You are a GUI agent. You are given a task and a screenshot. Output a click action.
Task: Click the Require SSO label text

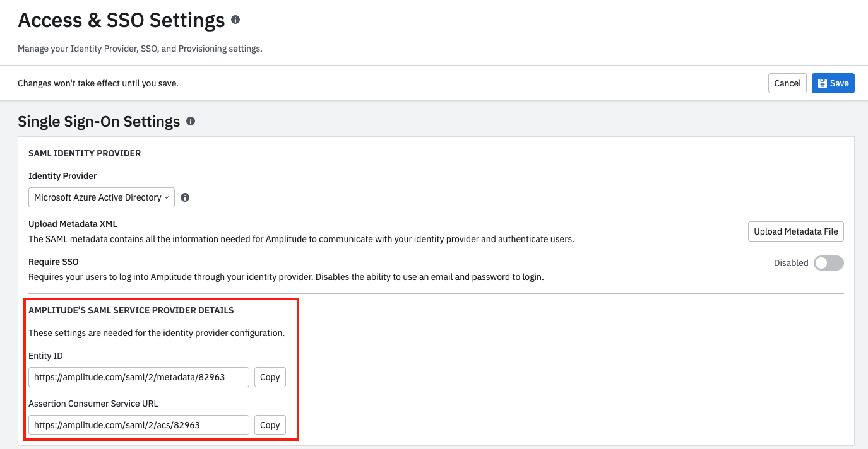coord(54,262)
